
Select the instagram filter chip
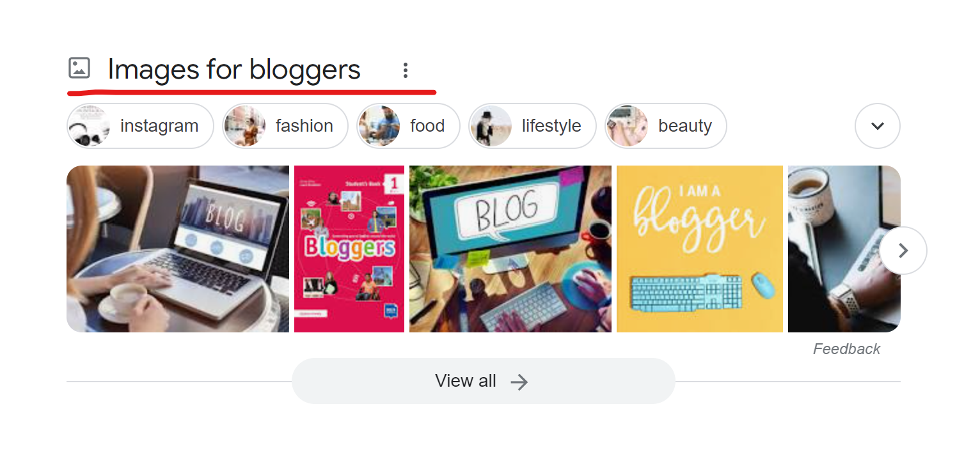(140, 126)
